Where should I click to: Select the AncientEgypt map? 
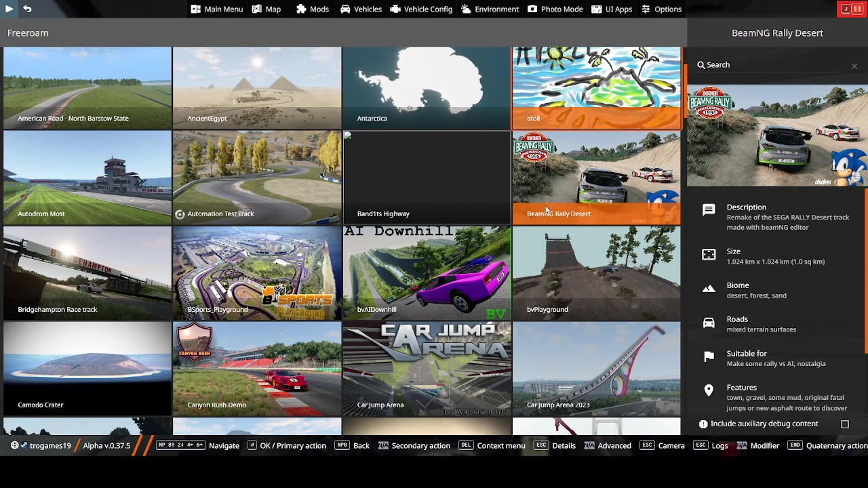257,87
